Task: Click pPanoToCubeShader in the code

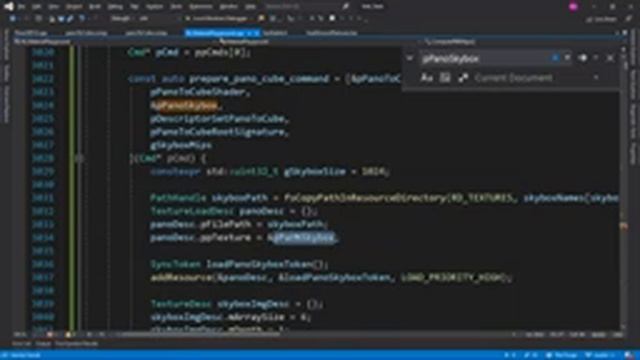Action: click(x=198, y=92)
